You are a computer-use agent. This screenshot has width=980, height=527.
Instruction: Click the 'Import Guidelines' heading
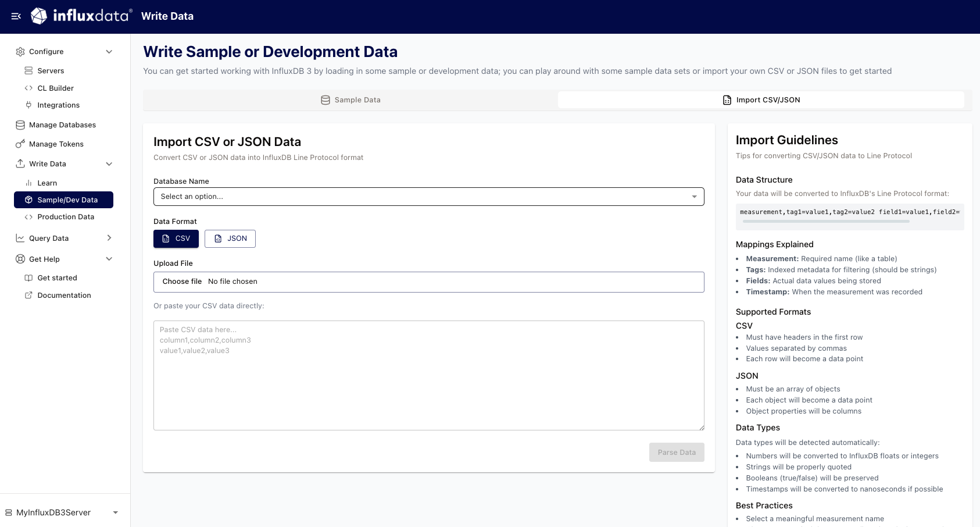[x=787, y=140]
